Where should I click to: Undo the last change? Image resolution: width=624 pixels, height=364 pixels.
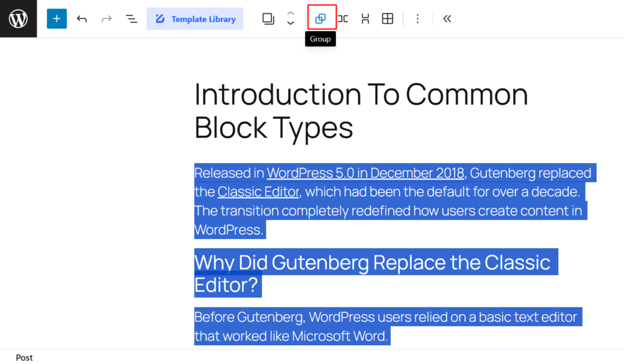[82, 19]
